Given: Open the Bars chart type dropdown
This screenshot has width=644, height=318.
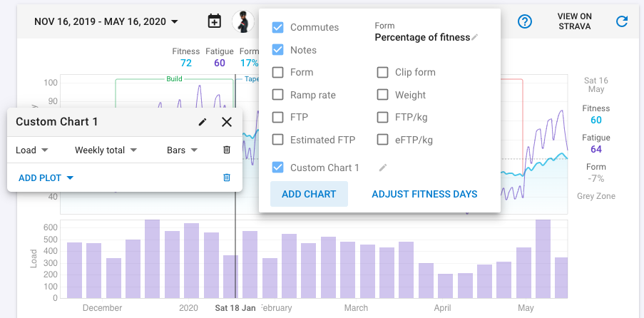Looking at the screenshot, I should 182,150.
